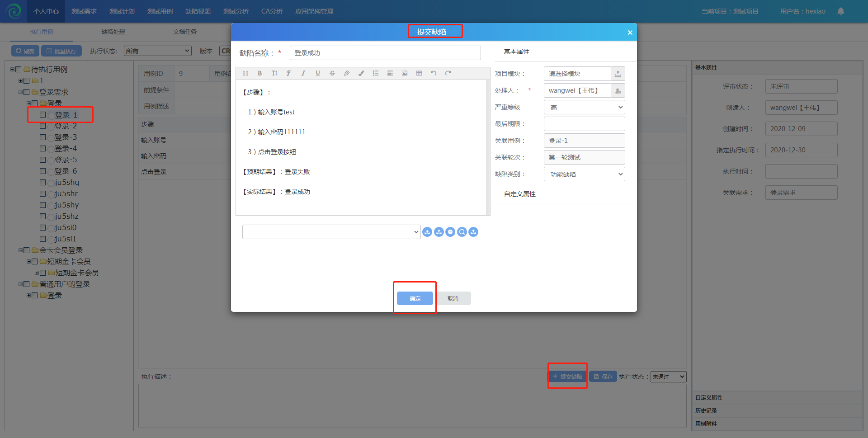The image size is (868, 438).
Task: Switch to the 缺陷处理 tab
Action: [113, 32]
